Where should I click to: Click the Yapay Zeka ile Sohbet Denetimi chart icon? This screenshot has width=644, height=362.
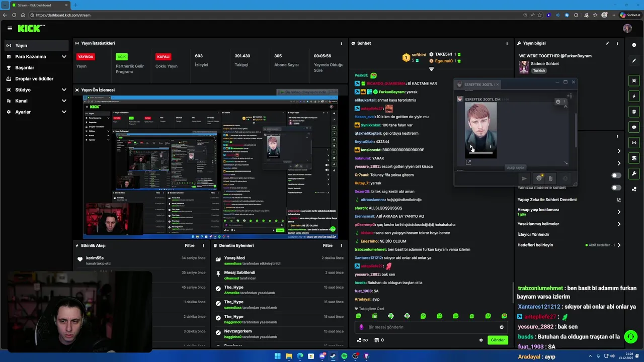(619, 200)
